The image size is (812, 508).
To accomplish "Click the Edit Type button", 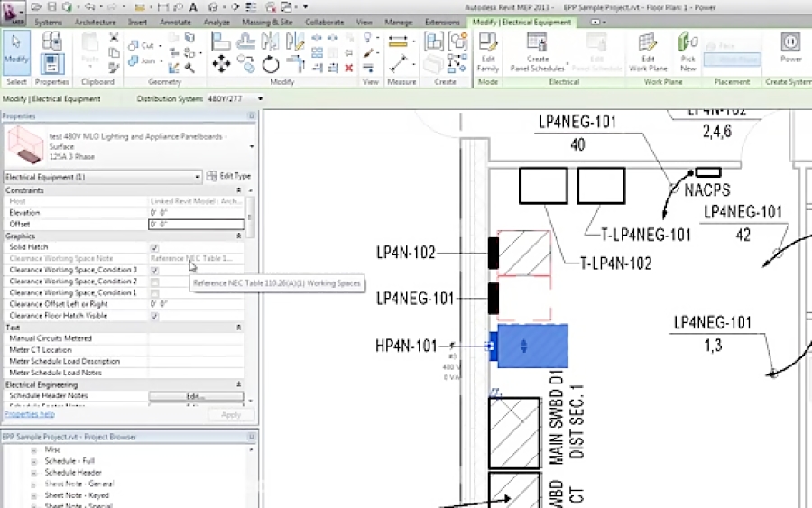I will (x=228, y=176).
